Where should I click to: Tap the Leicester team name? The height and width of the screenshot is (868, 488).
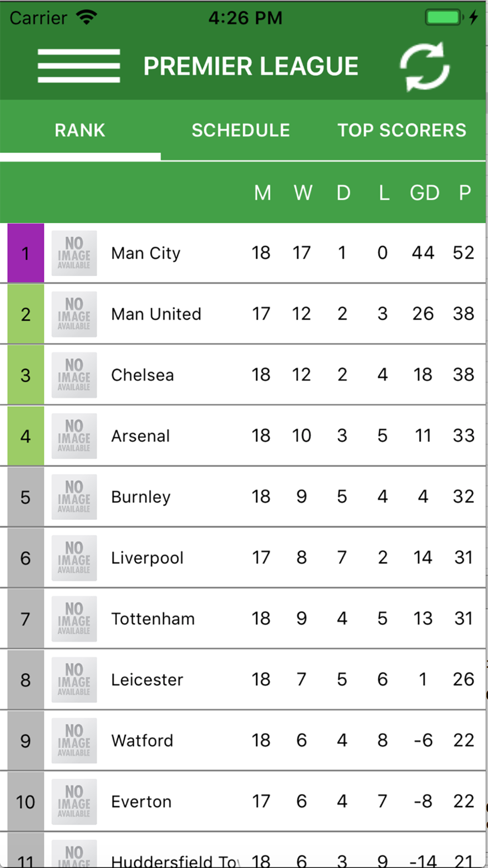147,680
